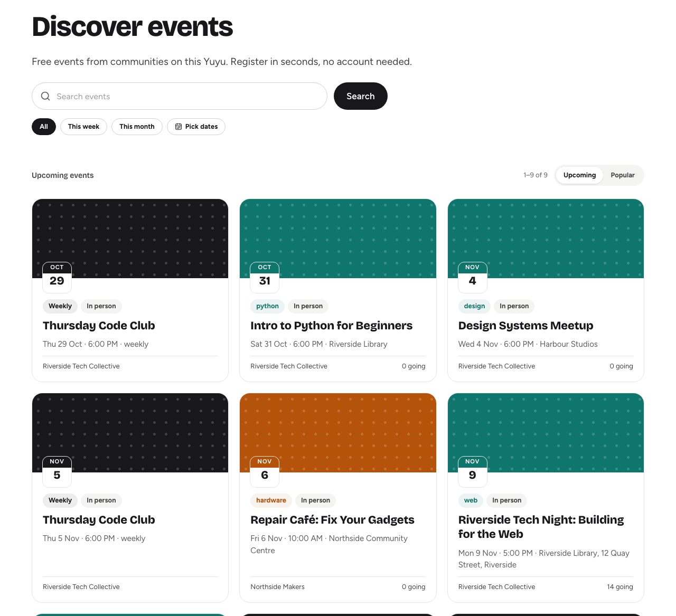Viewport: 676px width, 616px height.
Task: Open the Pick dates picker
Action: (x=196, y=127)
